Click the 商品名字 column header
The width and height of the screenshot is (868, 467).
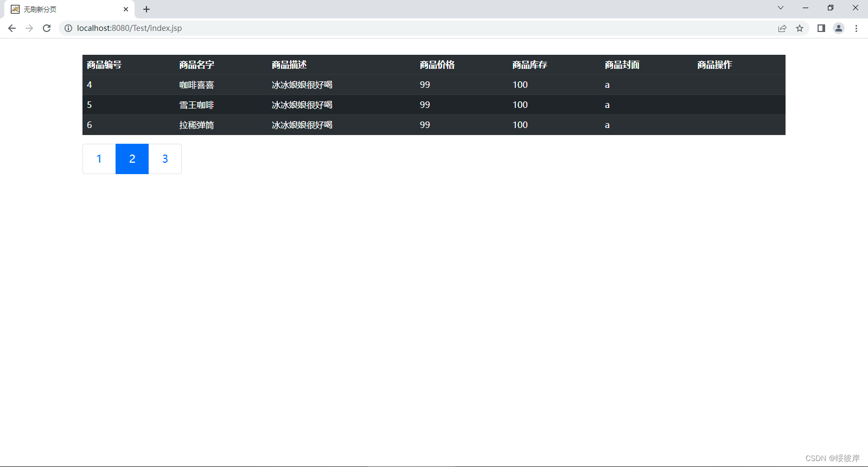(x=197, y=65)
